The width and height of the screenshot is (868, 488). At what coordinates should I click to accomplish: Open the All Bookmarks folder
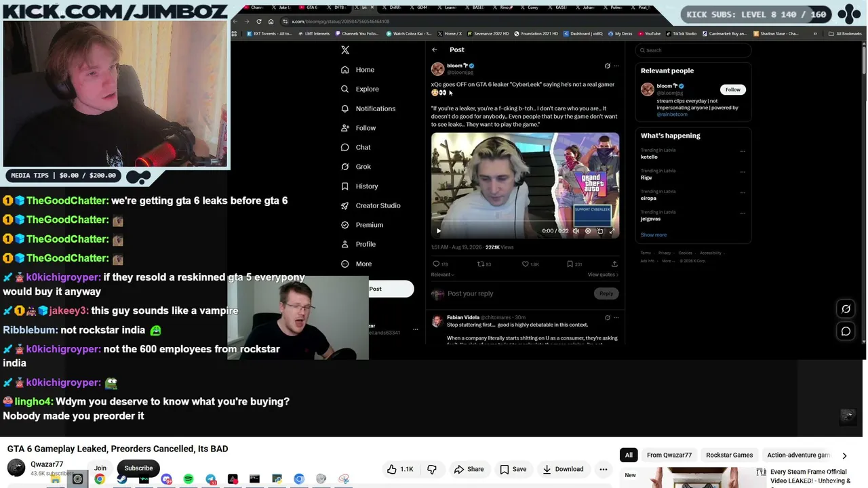[x=846, y=34]
